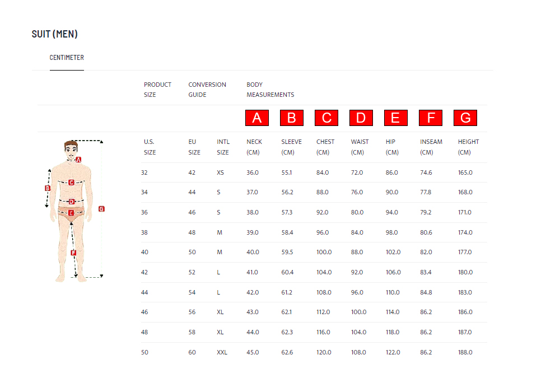
Task: Click the G height marker right of figure
Action: coord(101,209)
